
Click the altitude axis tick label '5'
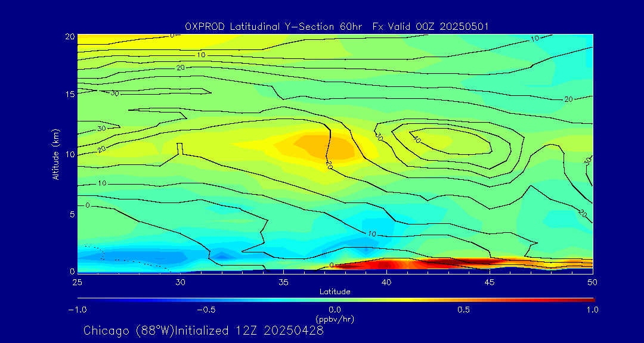71,214
